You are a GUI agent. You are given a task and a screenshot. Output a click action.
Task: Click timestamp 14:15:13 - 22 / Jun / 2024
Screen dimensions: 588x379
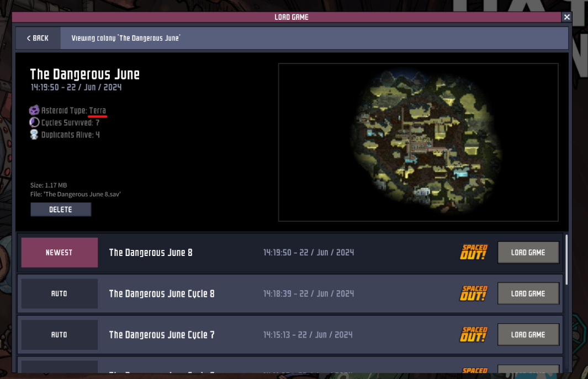tap(308, 335)
